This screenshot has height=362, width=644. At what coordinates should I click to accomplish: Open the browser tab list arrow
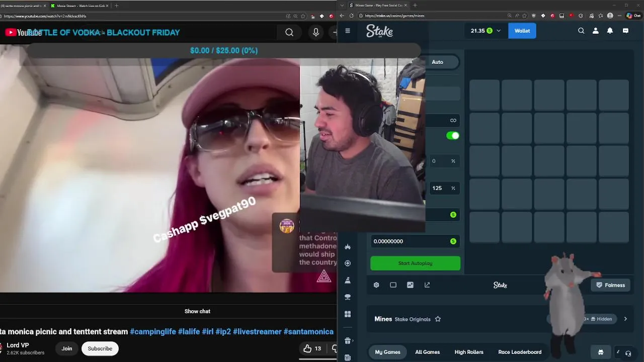coord(342,6)
